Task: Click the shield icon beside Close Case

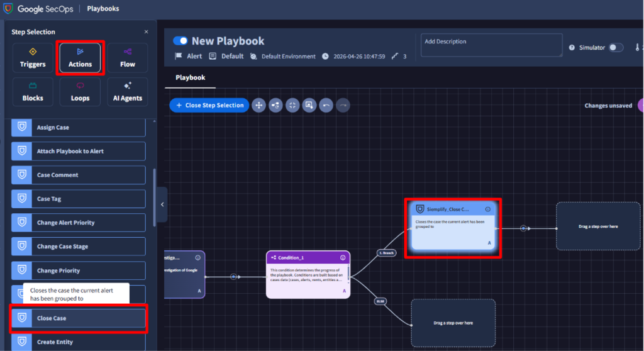Action: point(22,318)
